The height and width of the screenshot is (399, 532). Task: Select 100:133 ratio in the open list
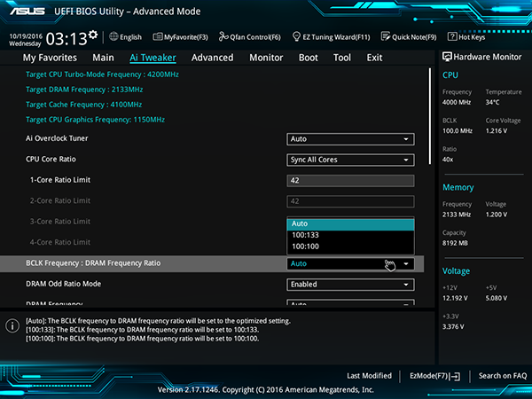(x=350, y=235)
